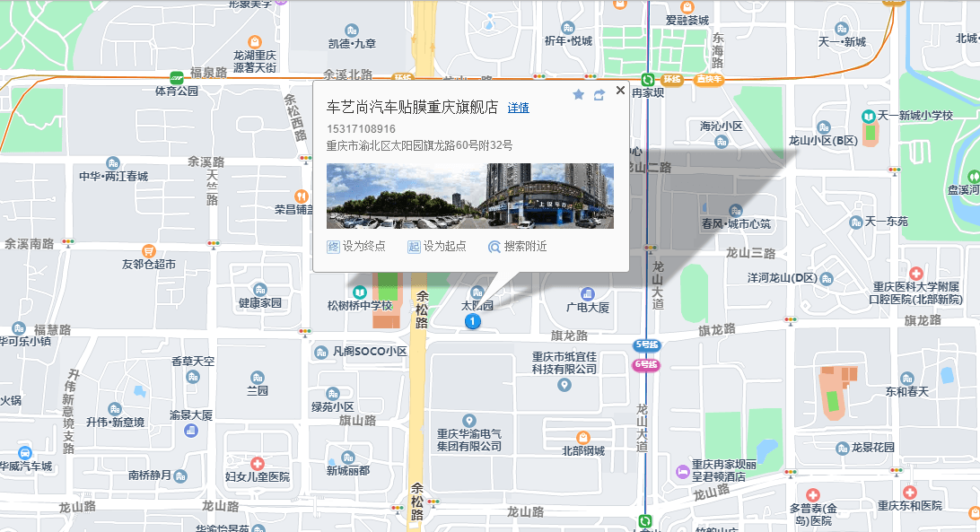
Task: Favorite this place with the star icon
Action: [578, 94]
